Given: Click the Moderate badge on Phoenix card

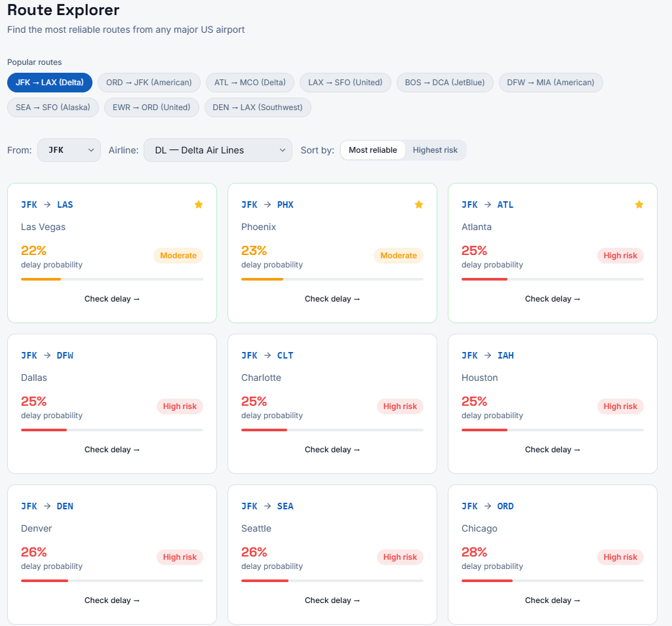Looking at the screenshot, I should [x=399, y=256].
